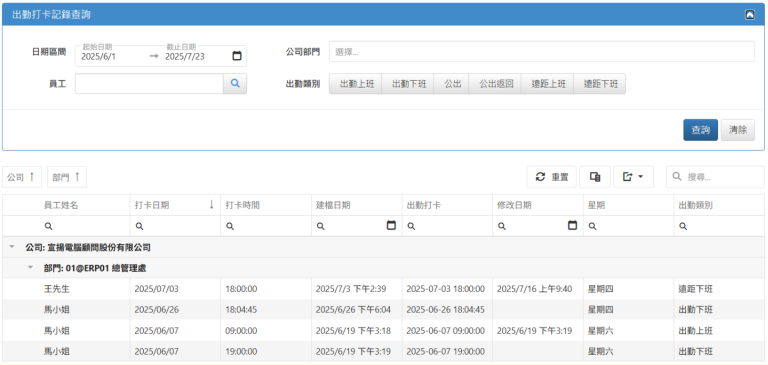Open the export dropdown in the grid toolbar
The image size is (768, 365).
point(633,177)
